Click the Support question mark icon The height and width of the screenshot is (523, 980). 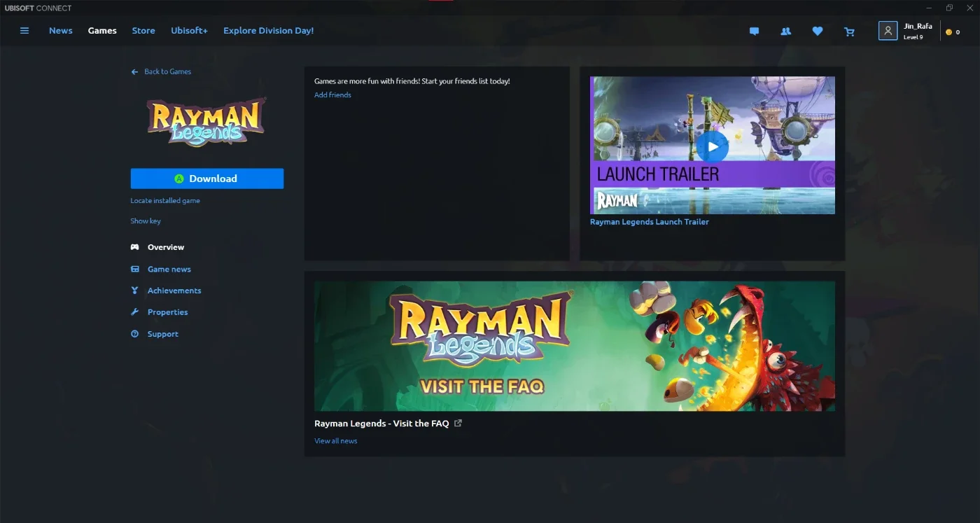tap(135, 334)
